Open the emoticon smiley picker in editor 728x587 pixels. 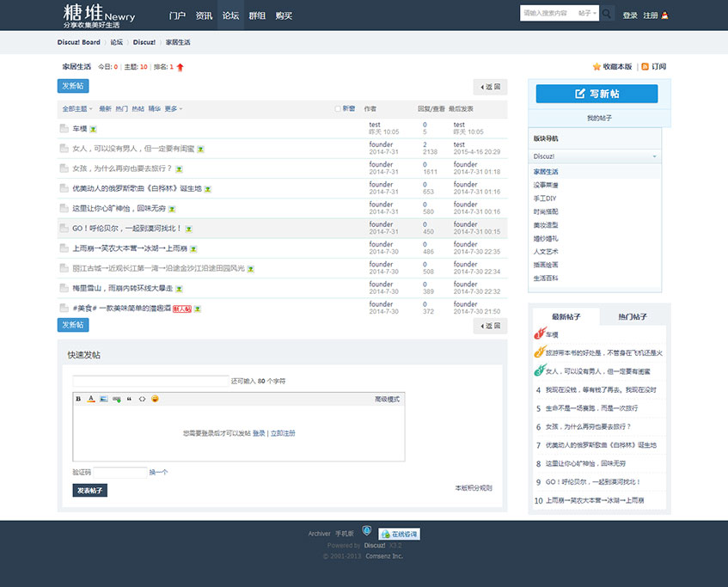point(156,399)
